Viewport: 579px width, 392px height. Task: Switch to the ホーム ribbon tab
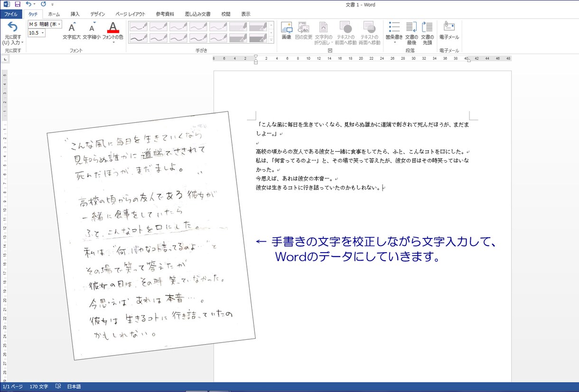[54, 14]
